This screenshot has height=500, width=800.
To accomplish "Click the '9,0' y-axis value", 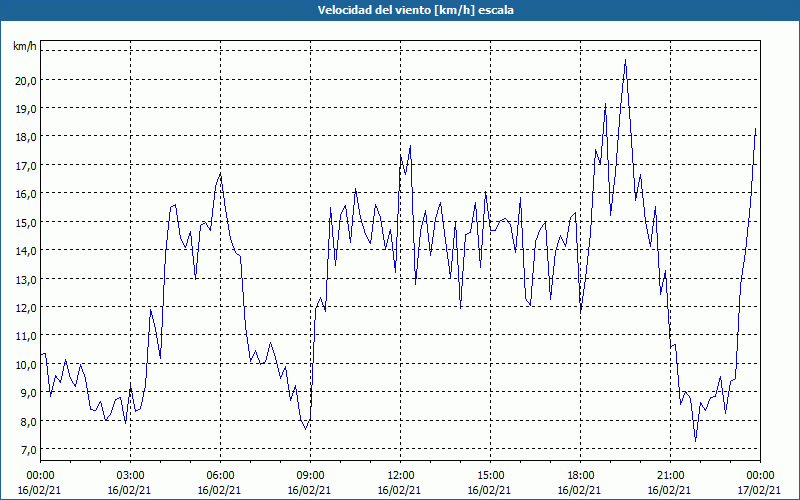I will (x=29, y=393).
